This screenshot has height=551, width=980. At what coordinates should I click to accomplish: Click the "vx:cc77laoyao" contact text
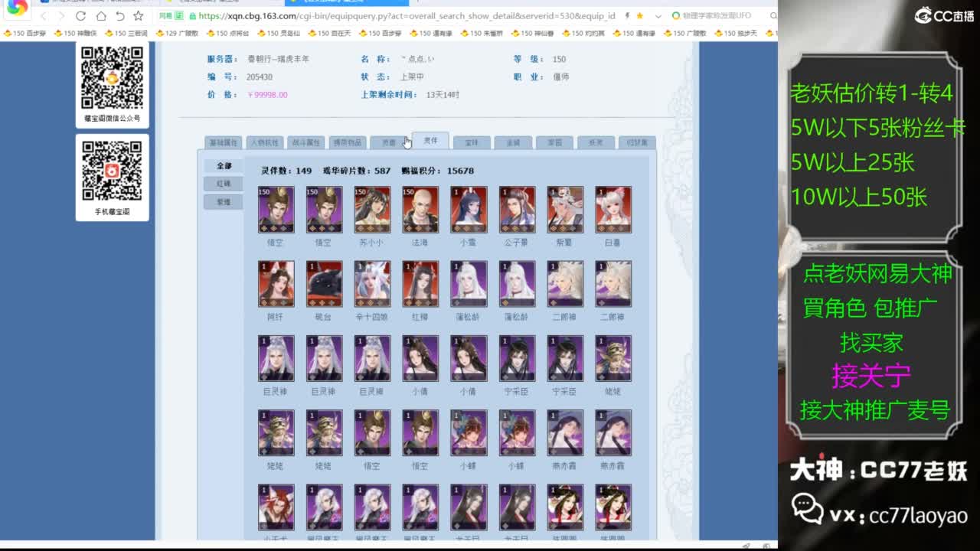point(899,515)
